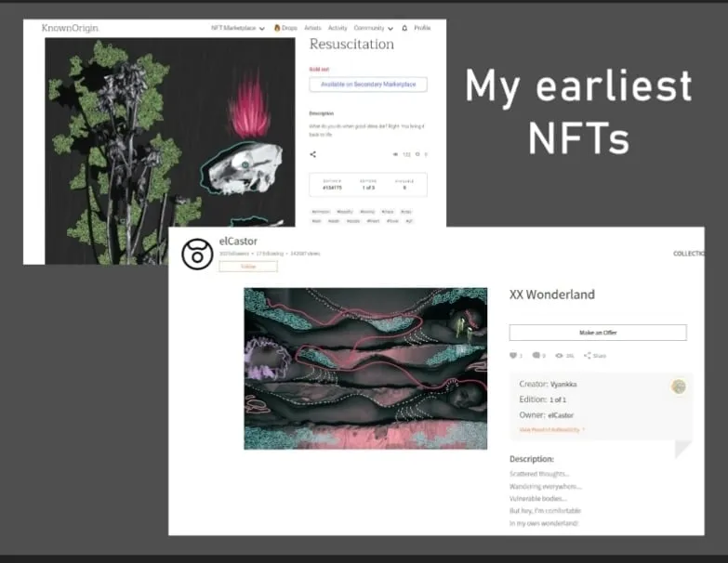Viewport: 728px width, 563px height.
Task: Click the Sold out label
Action: (x=319, y=69)
